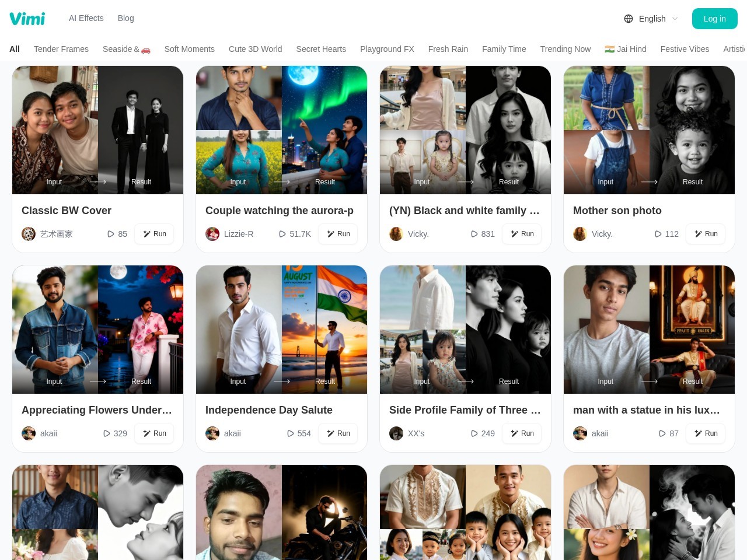The width and height of the screenshot is (747, 560).
Task: Click the Side Profile Family of Three title
Action: [465, 410]
